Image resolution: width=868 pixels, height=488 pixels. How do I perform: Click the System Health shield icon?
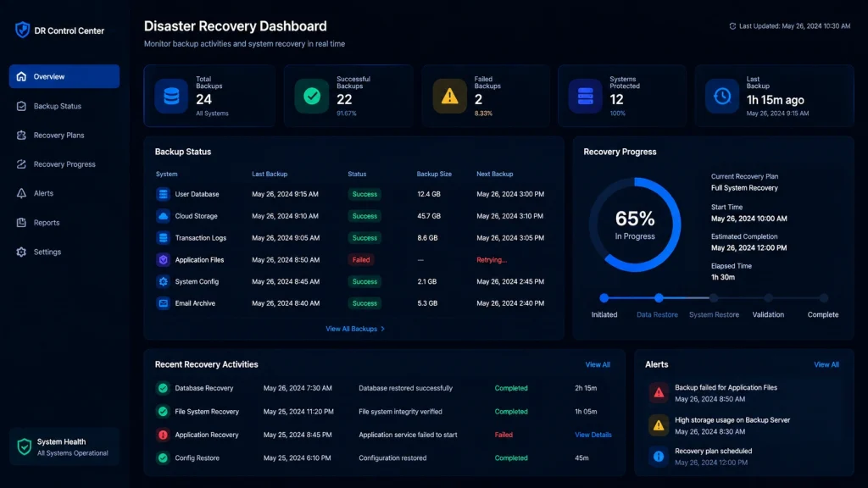tap(25, 446)
